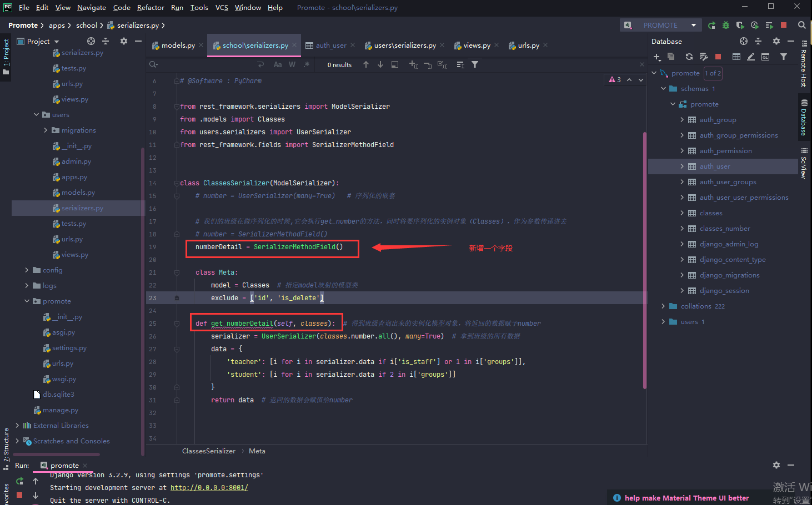Toggle the SciView side tab
The image size is (812, 505).
[x=804, y=163]
